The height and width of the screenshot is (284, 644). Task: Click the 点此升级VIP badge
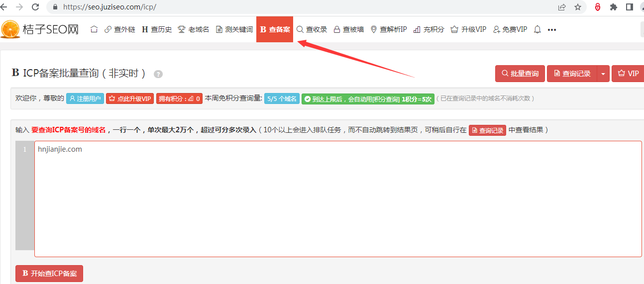[130, 98]
